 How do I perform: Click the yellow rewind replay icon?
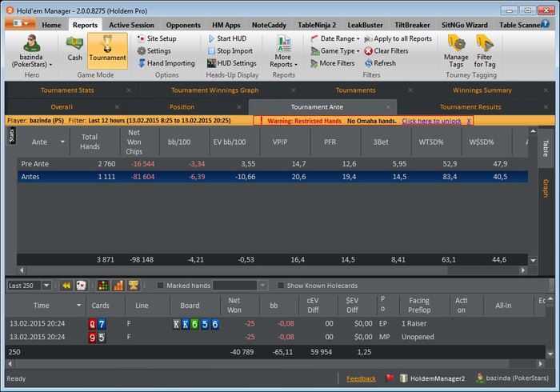(x=66, y=286)
